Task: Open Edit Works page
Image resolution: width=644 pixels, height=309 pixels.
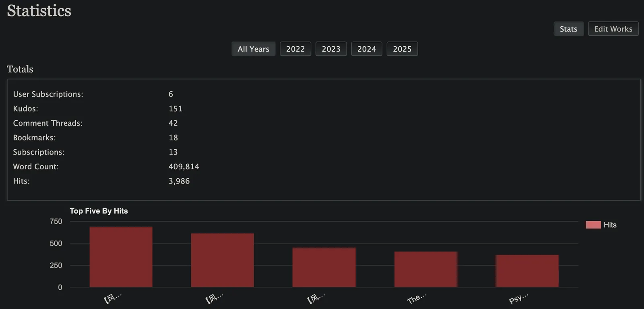Action: tap(613, 29)
